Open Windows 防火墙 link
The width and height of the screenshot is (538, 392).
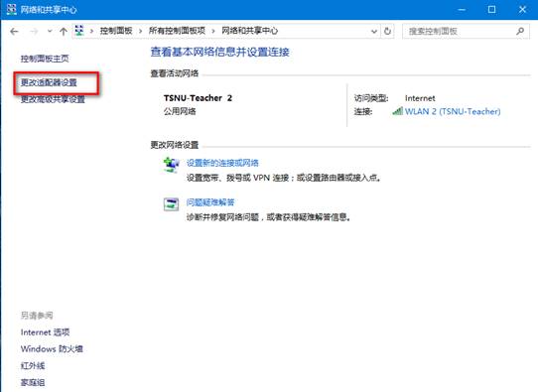52,349
